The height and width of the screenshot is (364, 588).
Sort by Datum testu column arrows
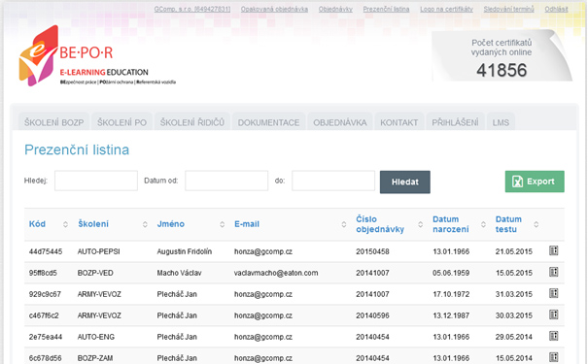tap(536, 224)
